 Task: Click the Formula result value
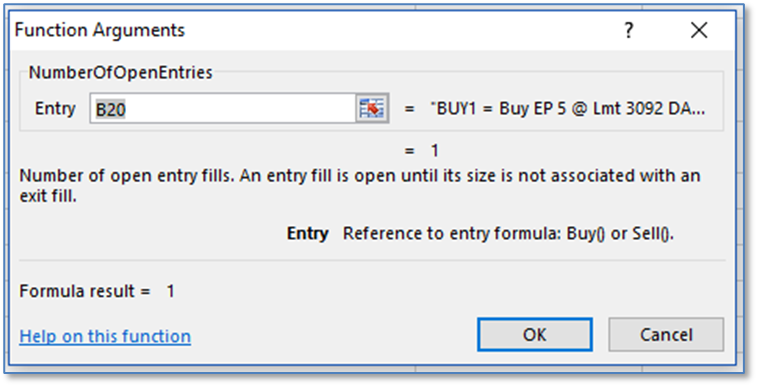pyautogui.click(x=170, y=291)
